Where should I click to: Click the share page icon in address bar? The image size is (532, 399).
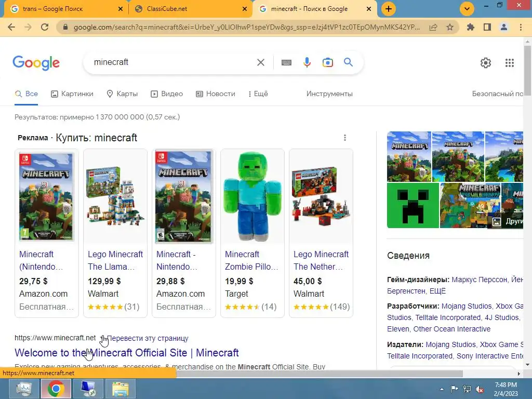coord(433,27)
